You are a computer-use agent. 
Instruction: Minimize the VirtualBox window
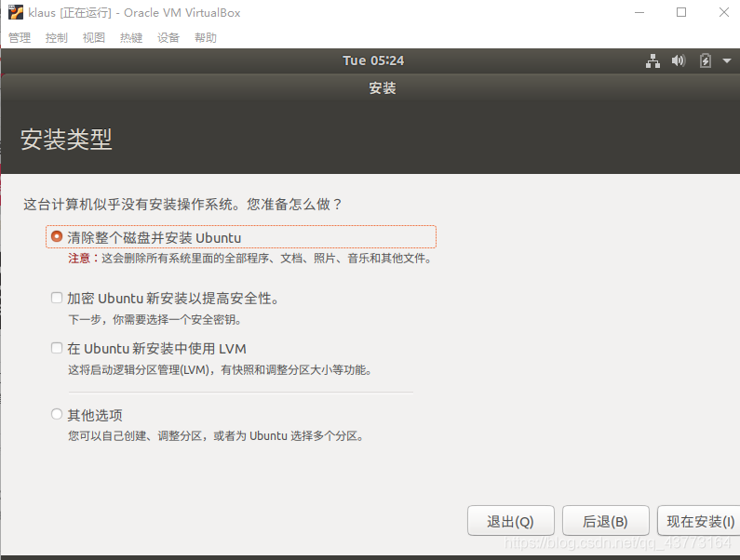639,13
